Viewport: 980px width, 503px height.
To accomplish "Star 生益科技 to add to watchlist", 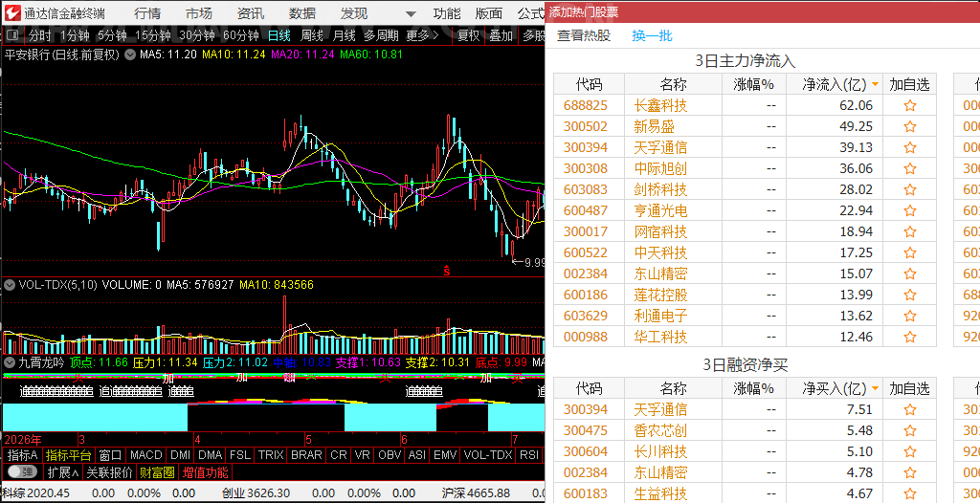I will click(x=910, y=493).
